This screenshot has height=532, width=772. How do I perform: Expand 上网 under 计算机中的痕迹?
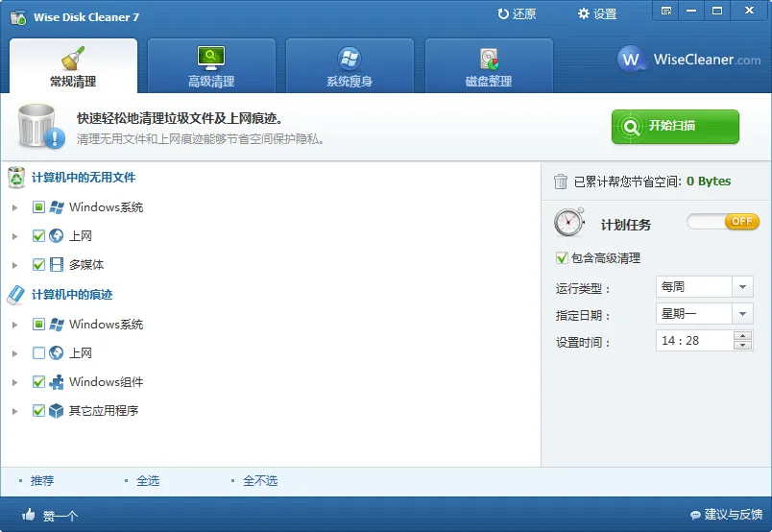(x=14, y=353)
